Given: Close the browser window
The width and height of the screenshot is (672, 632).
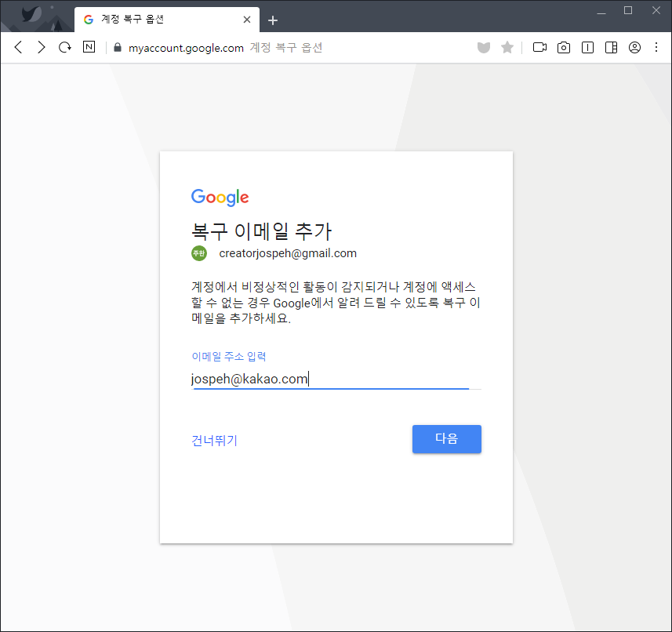Looking at the screenshot, I should 656,10.
